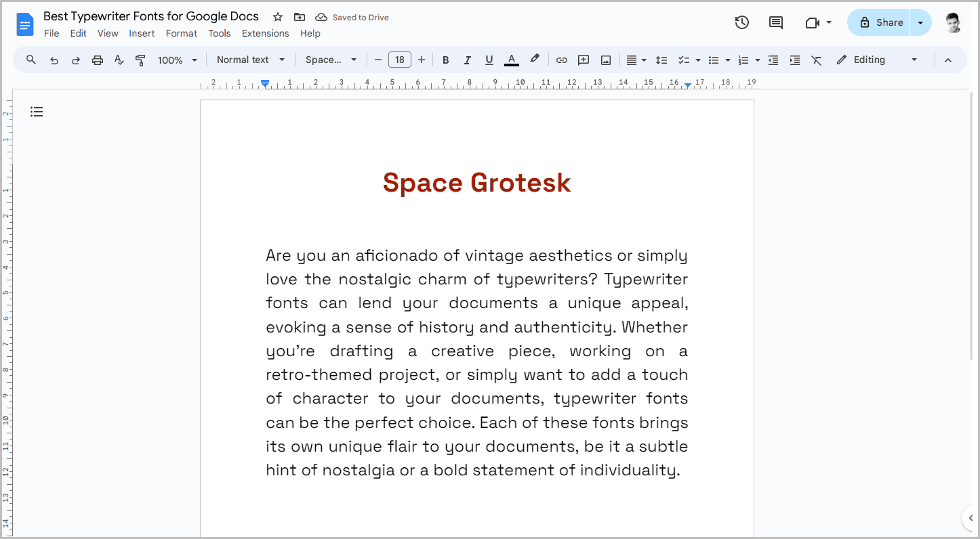The image size is (980, 539).
Task: Print the document
Action: [97, 60]
